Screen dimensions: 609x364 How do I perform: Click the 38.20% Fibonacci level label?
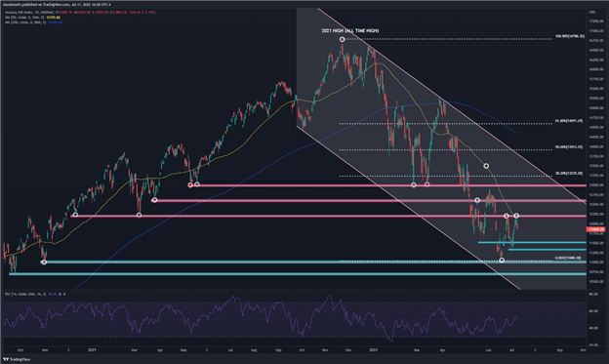(569, 174)
